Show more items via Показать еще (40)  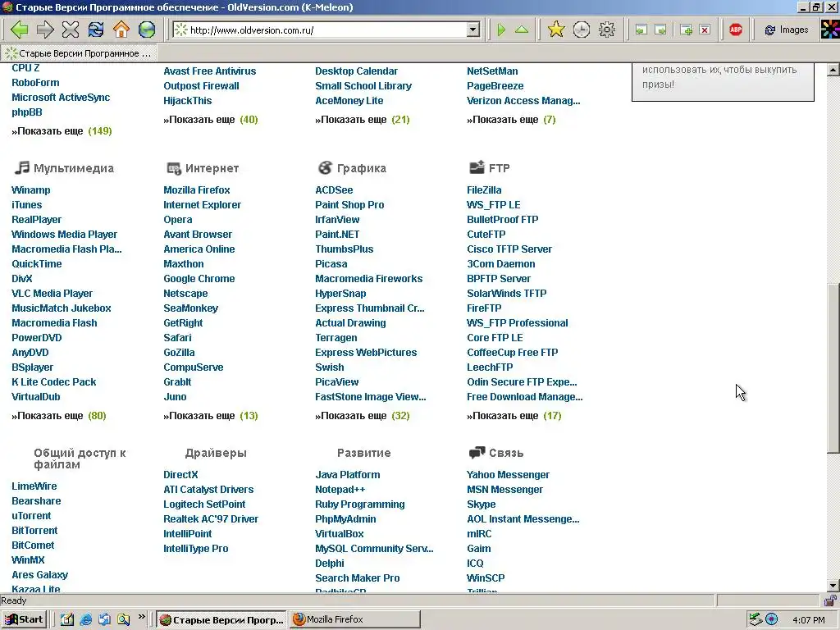pyautogui.click(x=211, y=120)
